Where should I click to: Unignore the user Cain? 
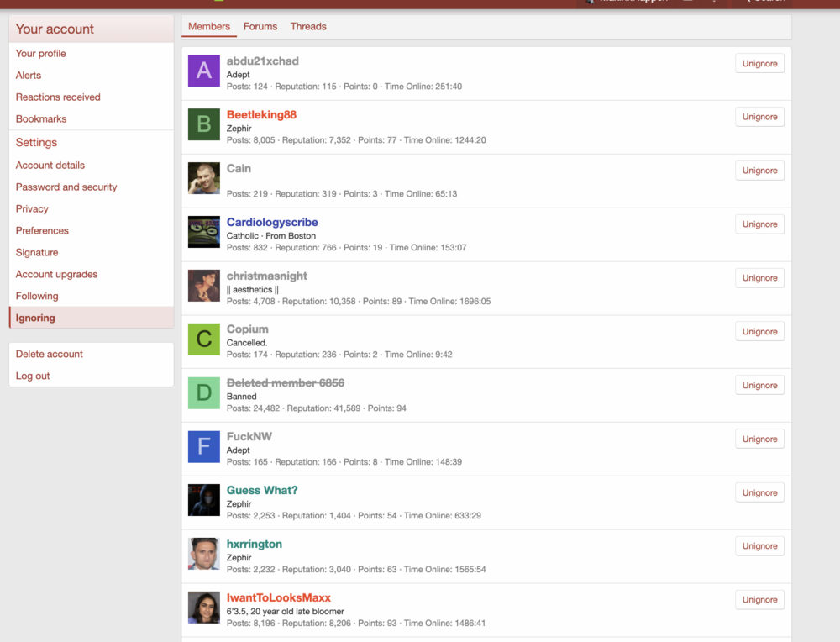(759, 171)
